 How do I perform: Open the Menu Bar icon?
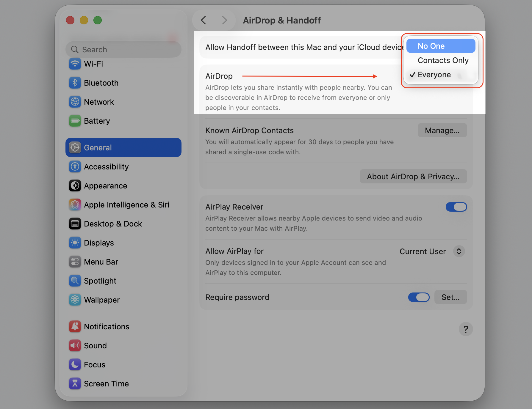[75, 262]
